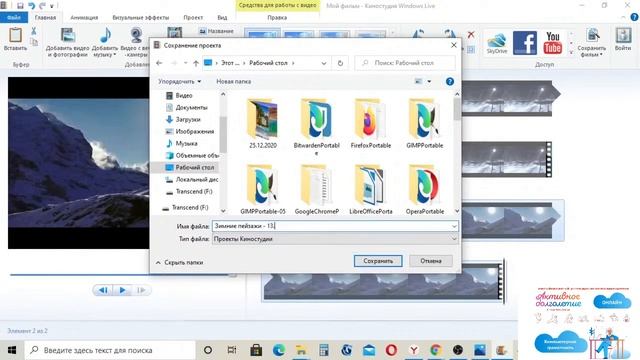The image size is (640, 360).
Task: Click the Cut scissors icon
Action: pyautogui.click(x=34, y=31)
